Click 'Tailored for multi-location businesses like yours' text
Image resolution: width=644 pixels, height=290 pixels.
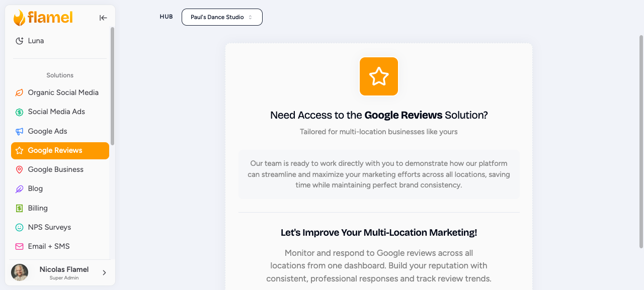tap(379, 132)
